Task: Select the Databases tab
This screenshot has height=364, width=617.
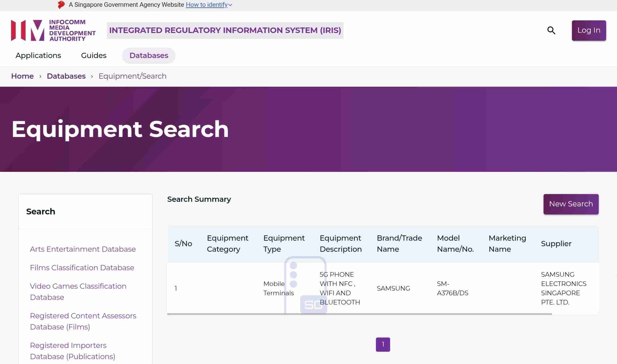Action: coord(149,56)
